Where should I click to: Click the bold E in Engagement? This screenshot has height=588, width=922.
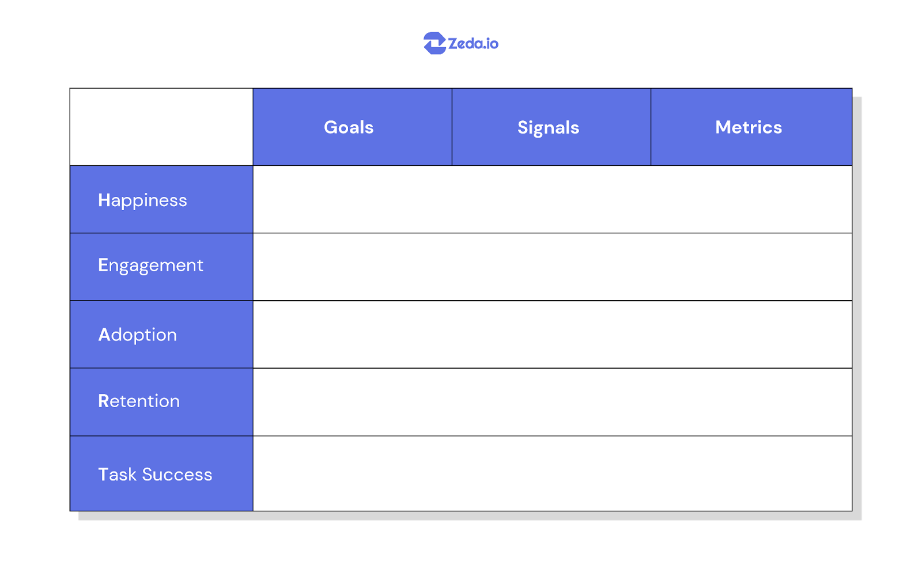pos(103,265)
